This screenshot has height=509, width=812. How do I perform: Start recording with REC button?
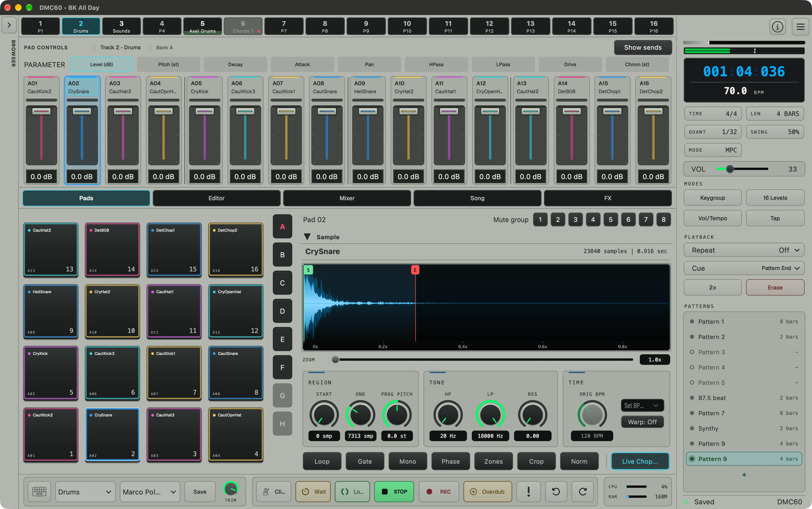tap(438, 491)
